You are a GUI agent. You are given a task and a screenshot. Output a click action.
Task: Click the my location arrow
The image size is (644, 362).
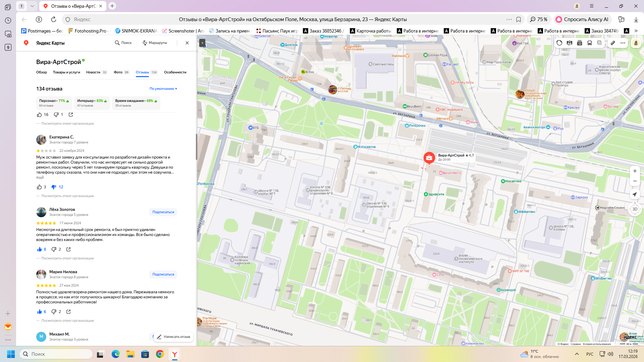pyautogui.click(x=635, y=194)
